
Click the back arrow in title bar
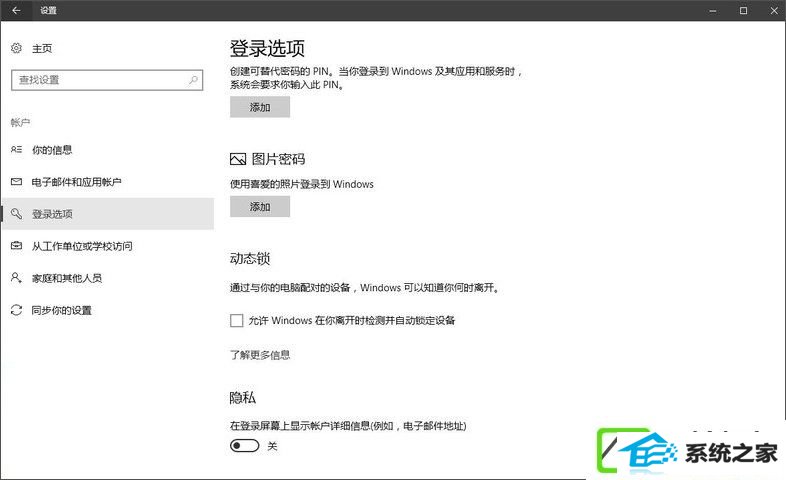click(x=16, y=10)
